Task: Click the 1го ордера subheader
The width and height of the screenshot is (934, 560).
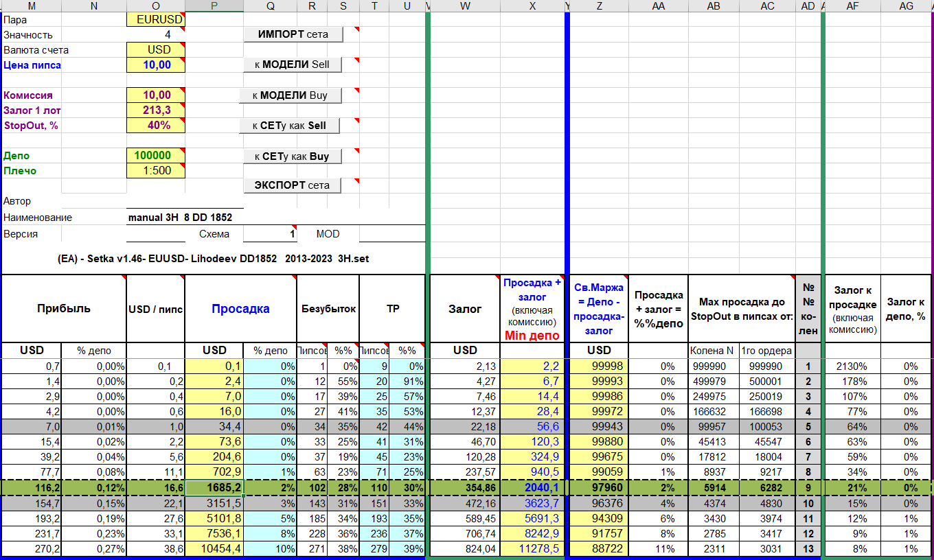Action: point(767,351)
